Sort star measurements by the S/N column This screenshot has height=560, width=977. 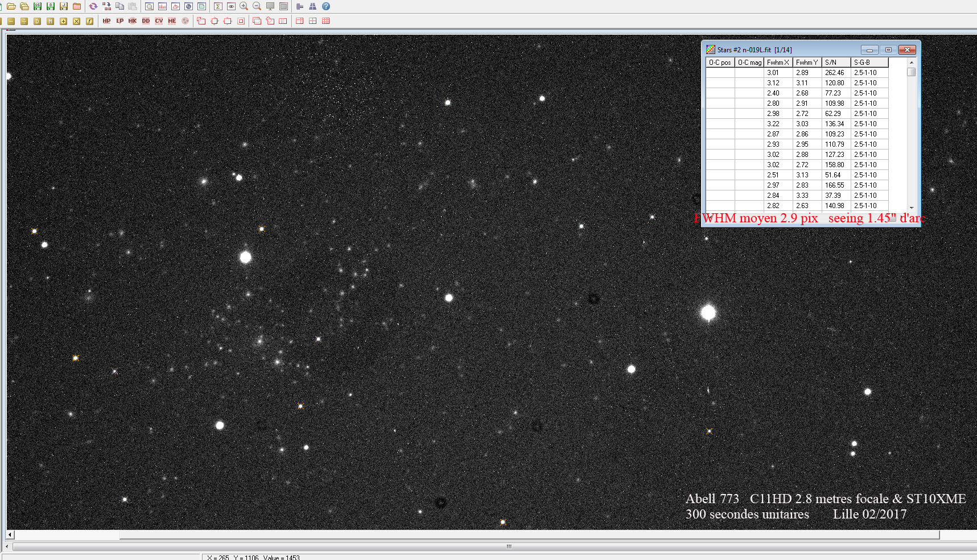tap(835, 62)
